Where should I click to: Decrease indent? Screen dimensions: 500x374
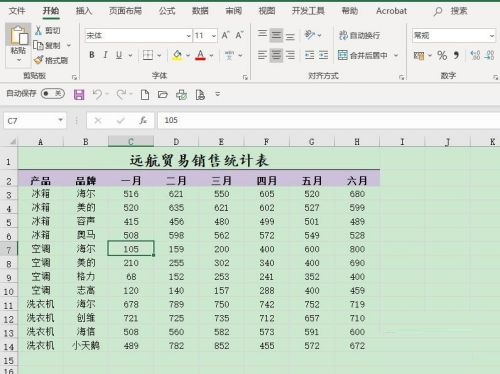click(x=310, y=55)
